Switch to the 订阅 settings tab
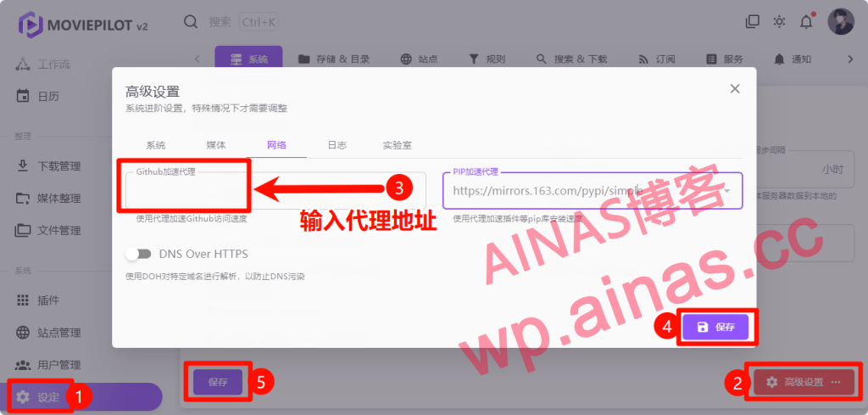The width and height of the screenshot is (868, 415). [x=657, y=59]
